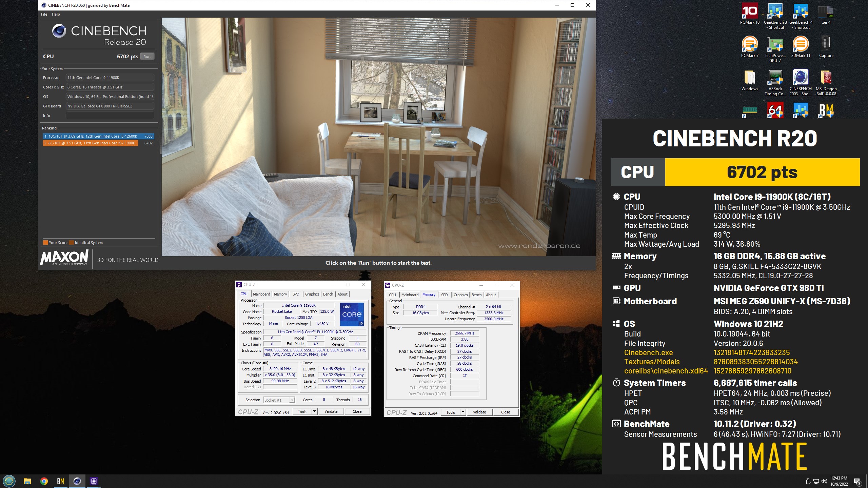Open the notification center icon
Viewport: 868px width, 488px height.
tap(857, 481)
